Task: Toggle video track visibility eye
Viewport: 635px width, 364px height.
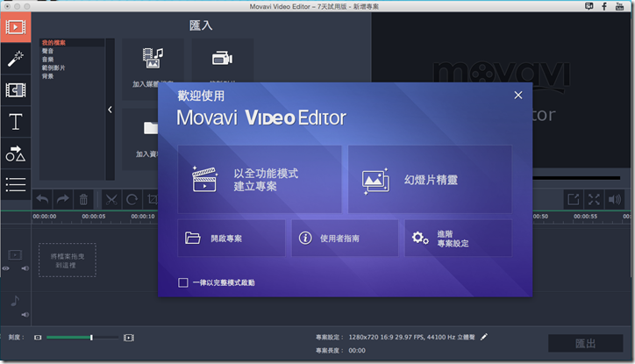Action: point(5,268)
